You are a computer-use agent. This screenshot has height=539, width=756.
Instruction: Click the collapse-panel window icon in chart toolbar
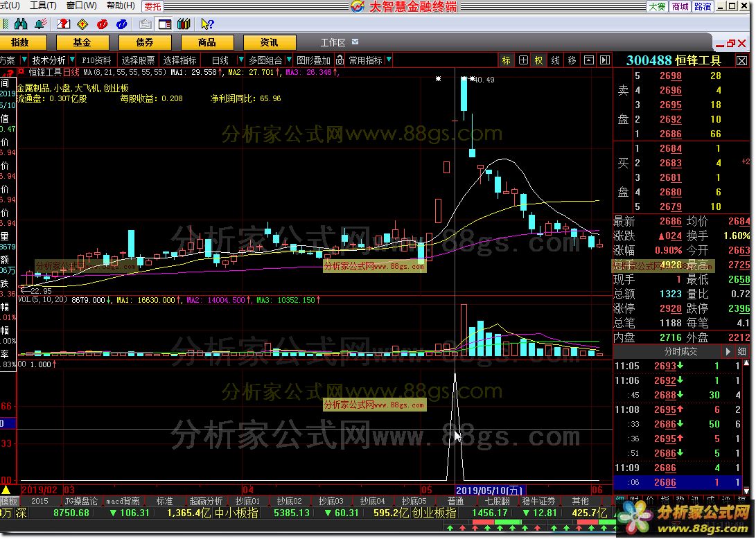[x=589, y=60]
